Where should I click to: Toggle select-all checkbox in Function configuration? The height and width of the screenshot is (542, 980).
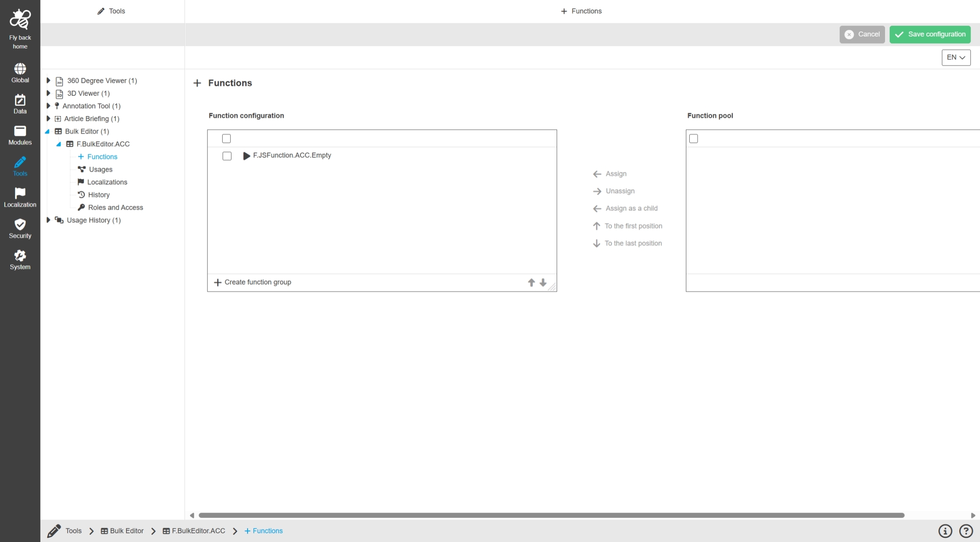(x=226, y=138)
